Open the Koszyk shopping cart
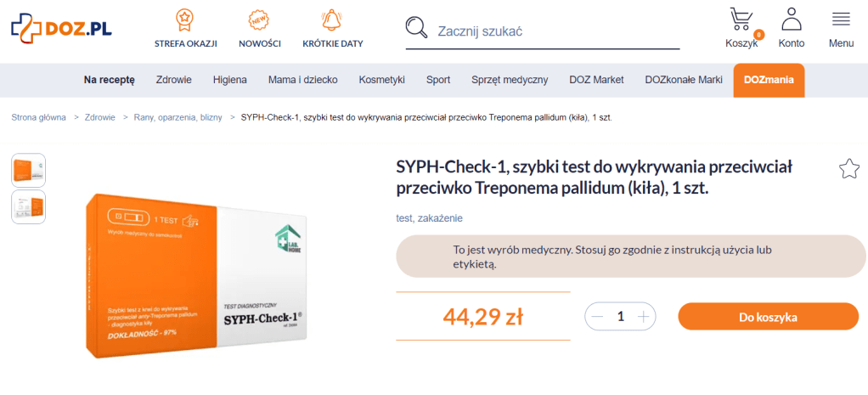Screen dimensions: 868x395 click(x=741, y=20)
